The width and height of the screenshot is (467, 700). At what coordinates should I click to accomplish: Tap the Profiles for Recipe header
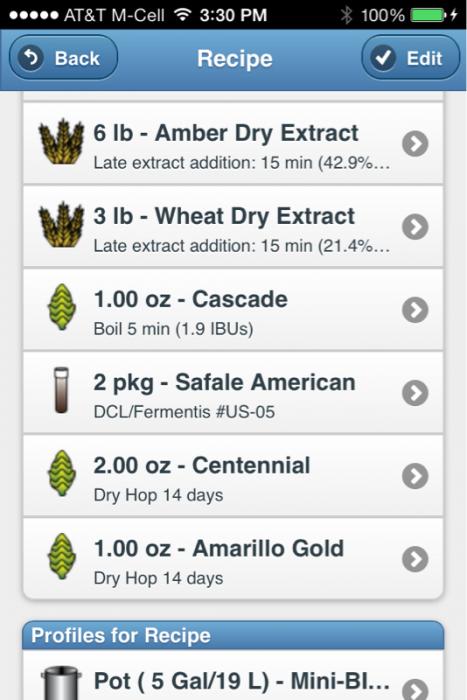[233, 635]
